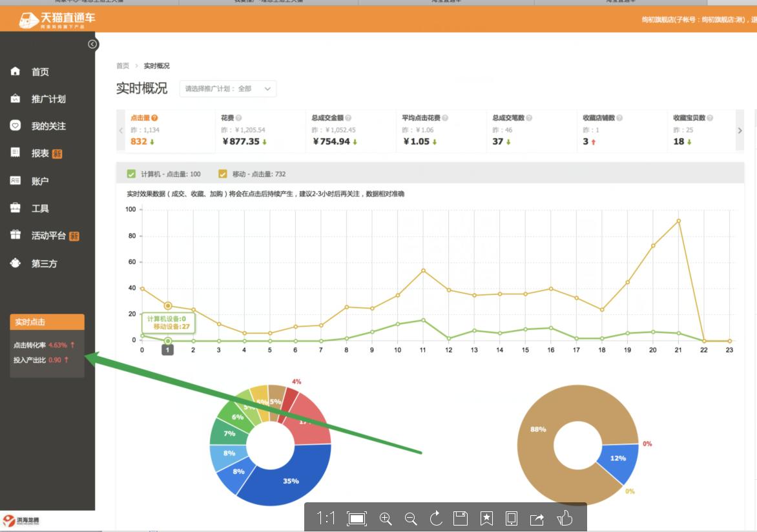Click the 报表 report icon

[16, 153]
